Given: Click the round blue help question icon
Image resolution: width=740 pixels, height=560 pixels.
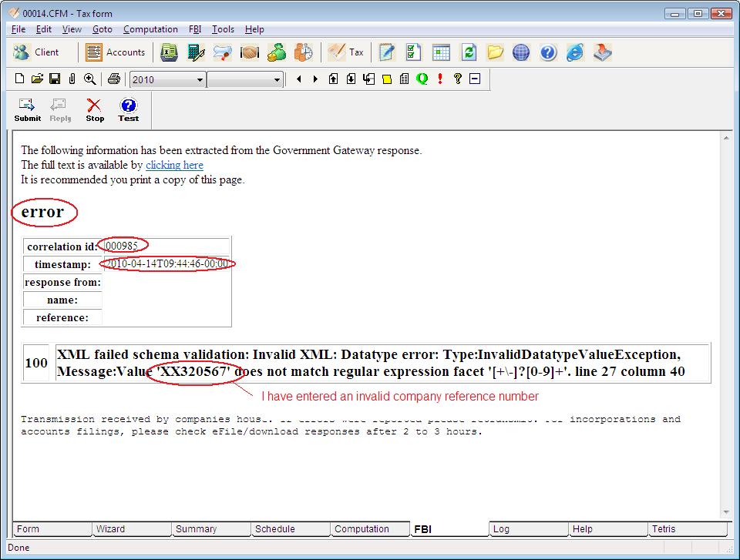Looking at the screenshot, I should pyautogui.click(x=548, y=52).
